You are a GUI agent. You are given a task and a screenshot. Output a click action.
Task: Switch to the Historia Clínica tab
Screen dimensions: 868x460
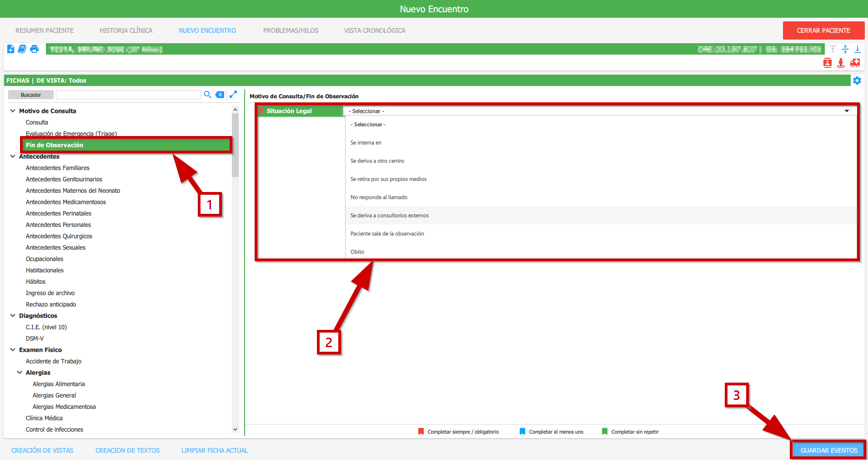point(126,30)
